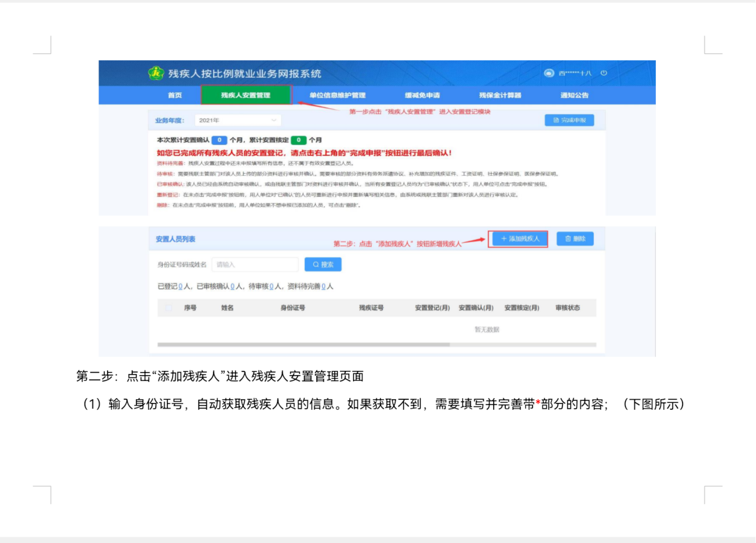Click the 安置确认(月) column header

click(476, 308)
